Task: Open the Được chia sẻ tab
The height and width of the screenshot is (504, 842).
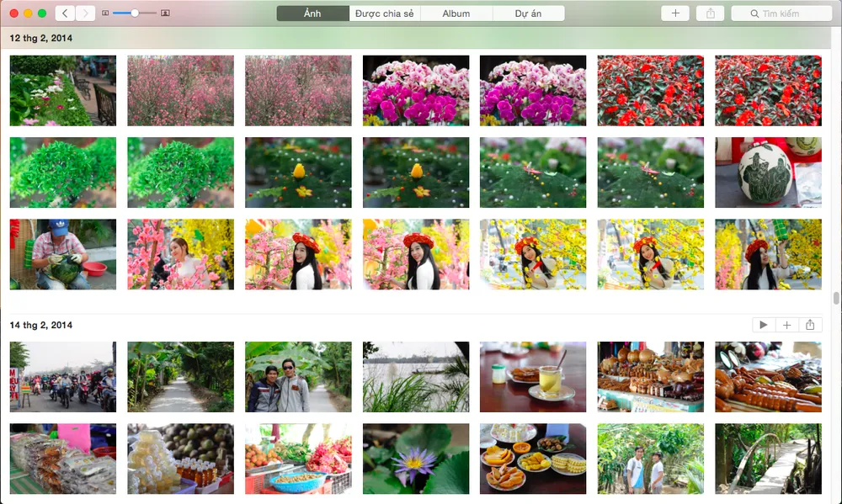Action: pyautogui.click(x=384, y=13)
